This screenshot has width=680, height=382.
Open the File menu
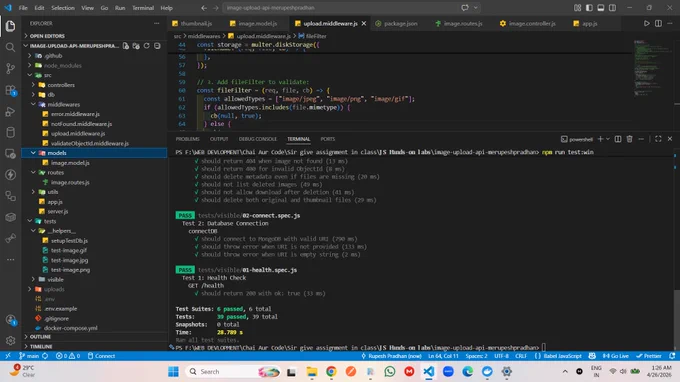point(23,8)
